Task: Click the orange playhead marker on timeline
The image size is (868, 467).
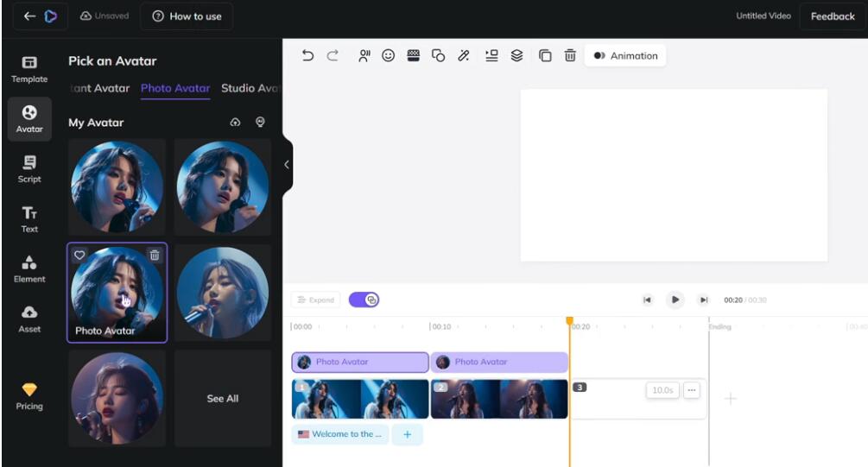Action: [569, 321]
